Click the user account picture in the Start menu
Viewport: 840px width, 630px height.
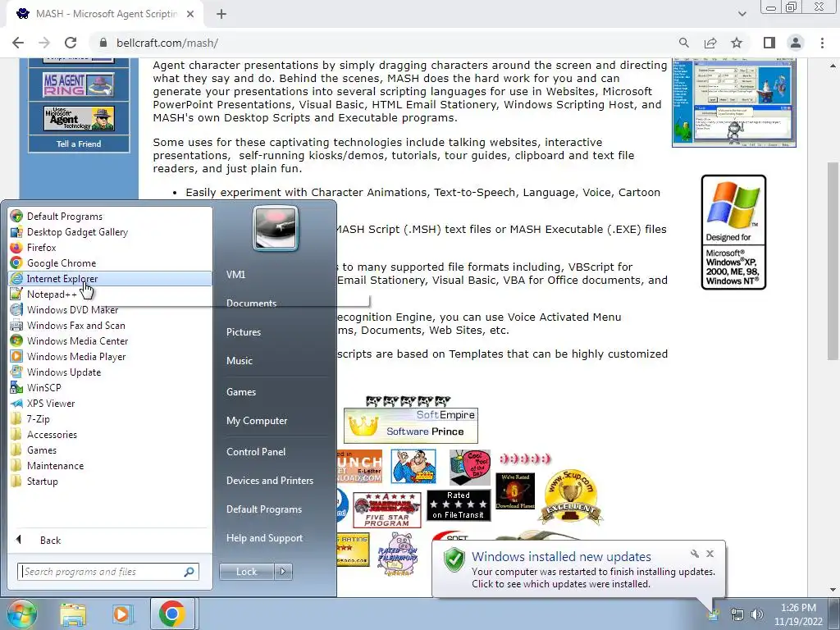[x=276, y=228]
